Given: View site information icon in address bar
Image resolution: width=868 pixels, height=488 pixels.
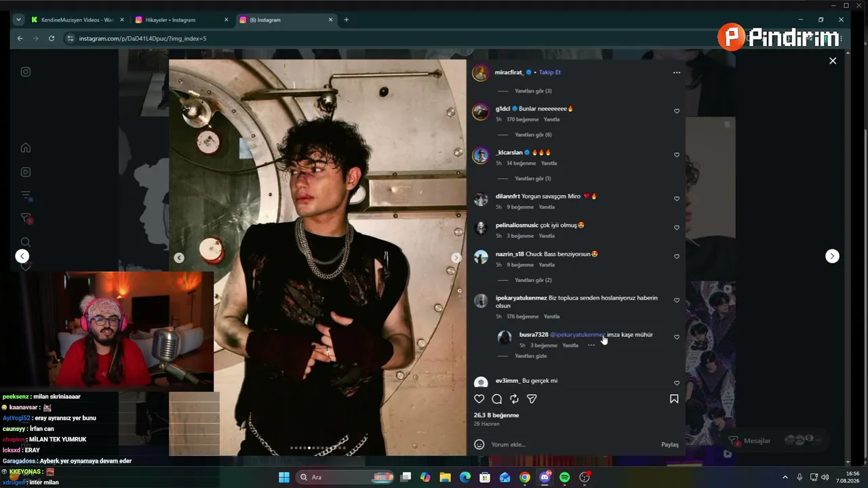Looking at the screenshot, I should [70, 39].
